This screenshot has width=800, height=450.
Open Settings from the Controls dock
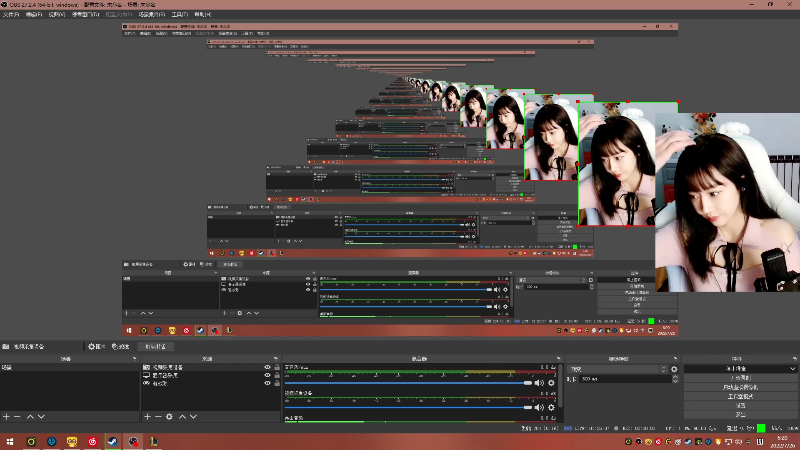tap(740, 406)
